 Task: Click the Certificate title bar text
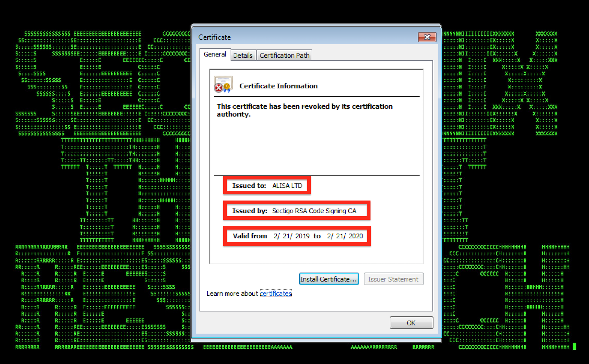pyautogui.click(x=215, y=37)
